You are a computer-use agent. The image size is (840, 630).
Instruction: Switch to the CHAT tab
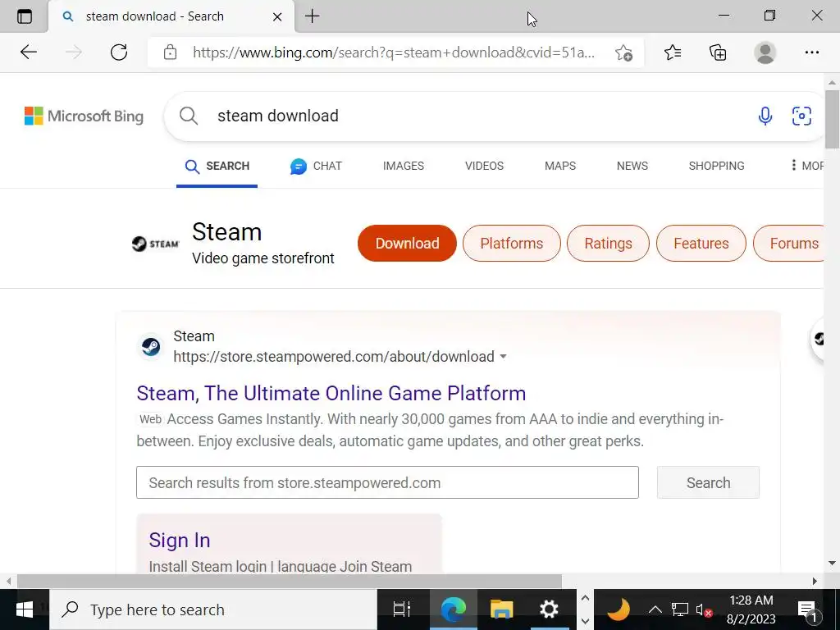[316, 166]
